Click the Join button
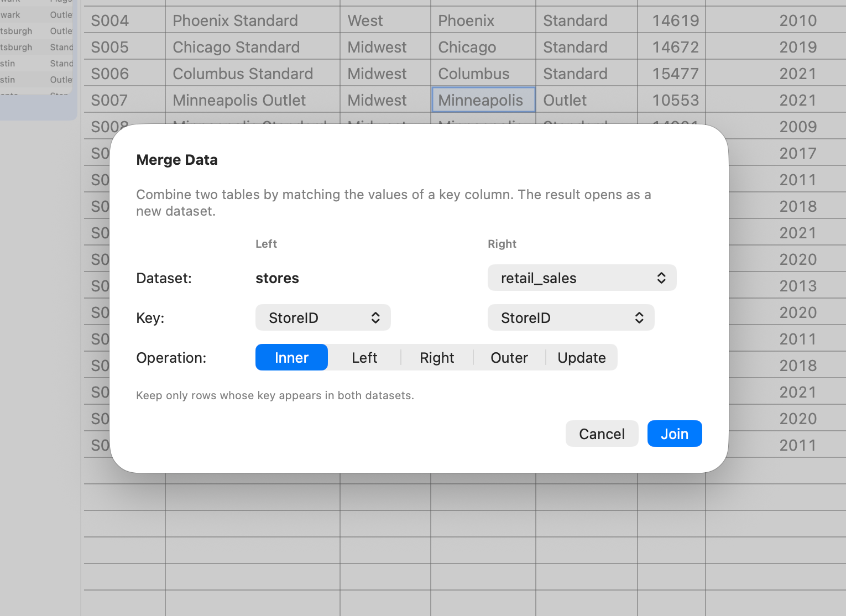The height and width of the screenshot is (616, 846). [675, 434]
